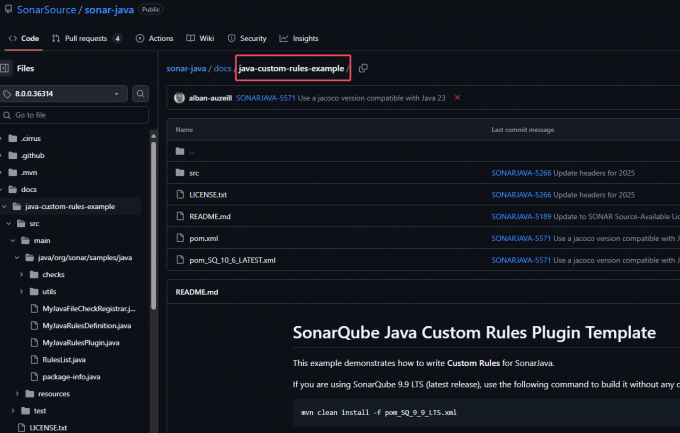Screen dimensions: 680x433
Task: Expand the checks folder chevron
Action: click(x=21, y=275)
